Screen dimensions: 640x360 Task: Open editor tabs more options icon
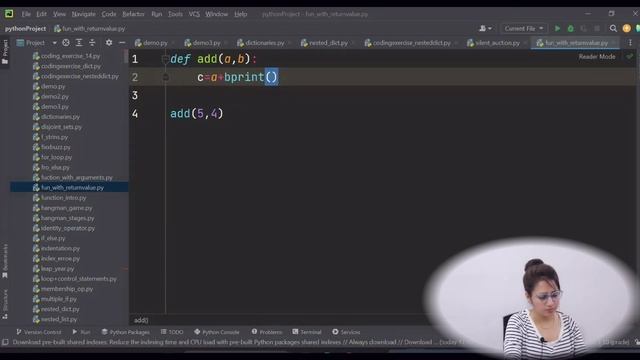[630, 42]
